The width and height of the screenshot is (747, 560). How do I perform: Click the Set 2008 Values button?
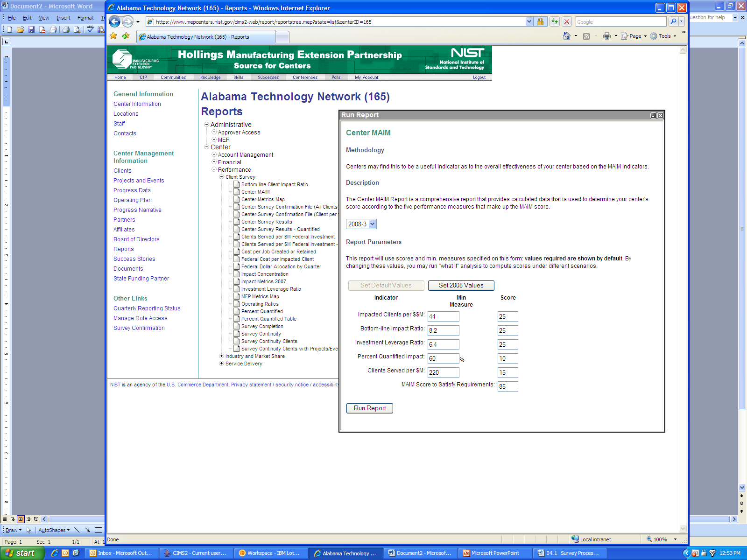pos(461,285)
